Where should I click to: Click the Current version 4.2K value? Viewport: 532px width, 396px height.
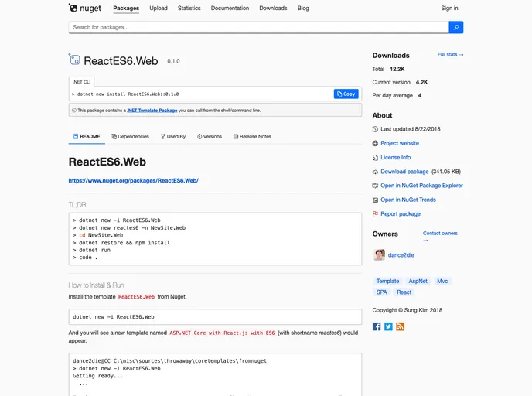click(x=421, y=83)
